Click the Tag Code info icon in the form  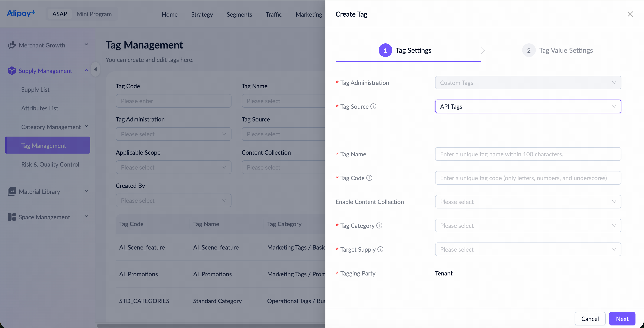click(369, 178)
